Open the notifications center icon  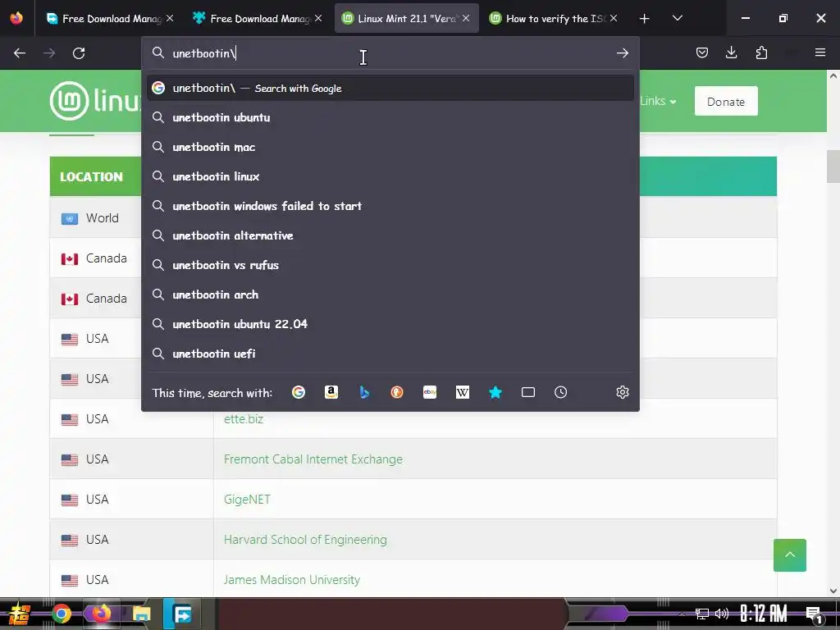click(814, 614)
